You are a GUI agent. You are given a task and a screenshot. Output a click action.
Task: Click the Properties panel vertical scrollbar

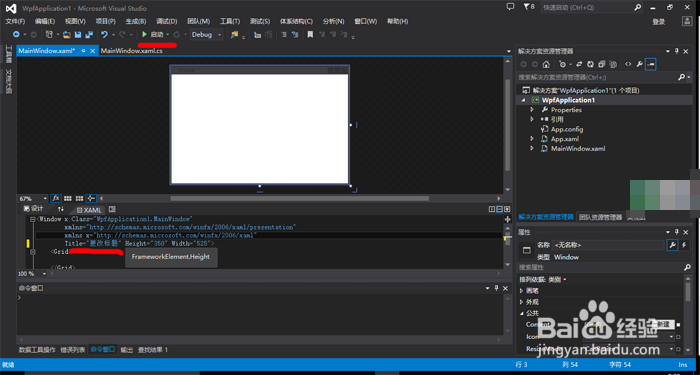(688, 292)
